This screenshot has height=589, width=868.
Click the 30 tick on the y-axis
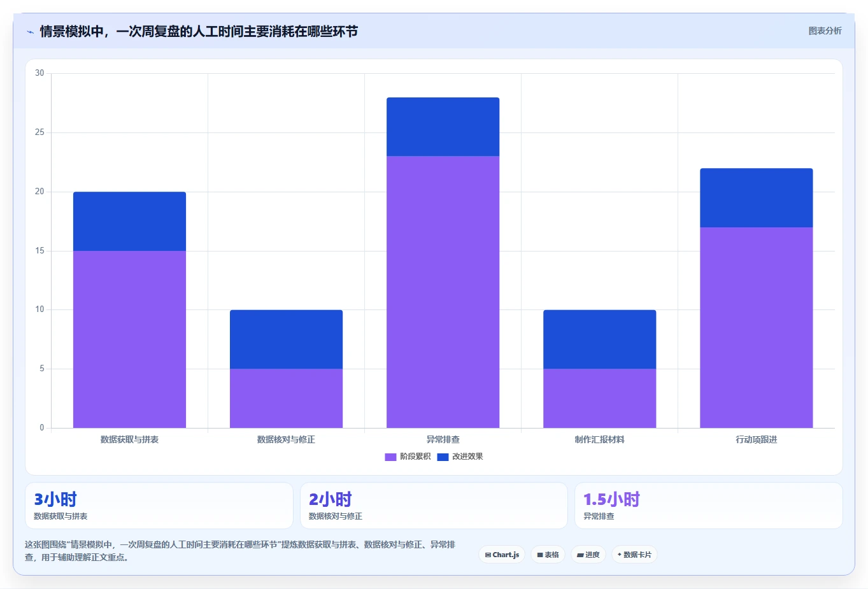pos(39,73)
